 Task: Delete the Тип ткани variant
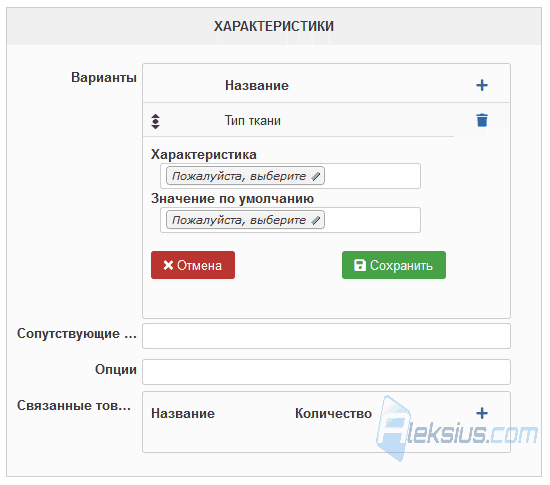click(x=482, y=120)
